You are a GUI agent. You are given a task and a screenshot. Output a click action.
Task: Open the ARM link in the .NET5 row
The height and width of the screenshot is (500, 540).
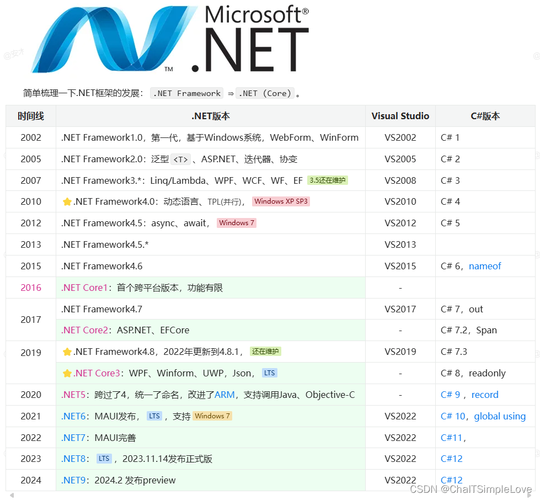224,395
